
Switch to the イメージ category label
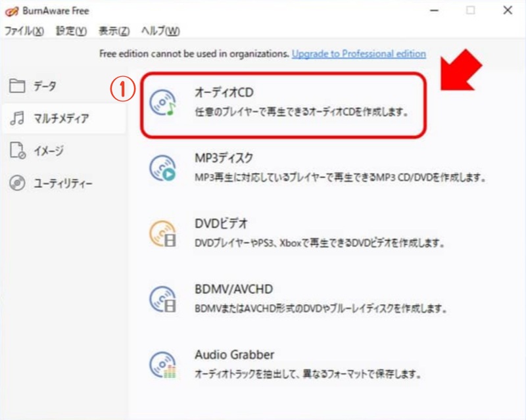coord(49,151)
